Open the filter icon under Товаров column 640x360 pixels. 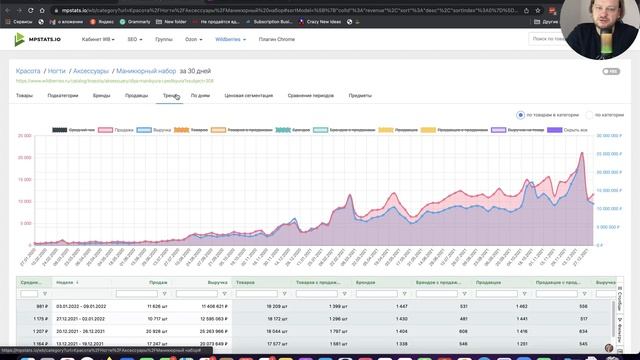[284, 294]
